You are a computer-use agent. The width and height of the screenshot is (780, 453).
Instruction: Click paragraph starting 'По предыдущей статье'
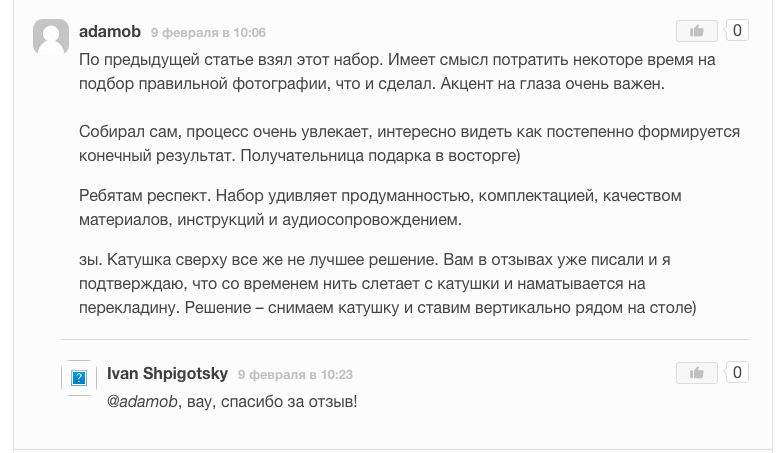tap(396, 72)
